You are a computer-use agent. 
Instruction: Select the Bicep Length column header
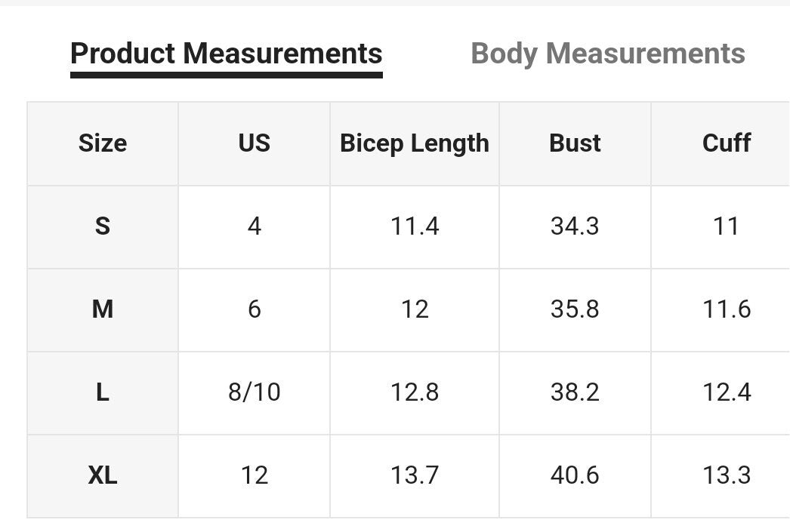[414, 143]
